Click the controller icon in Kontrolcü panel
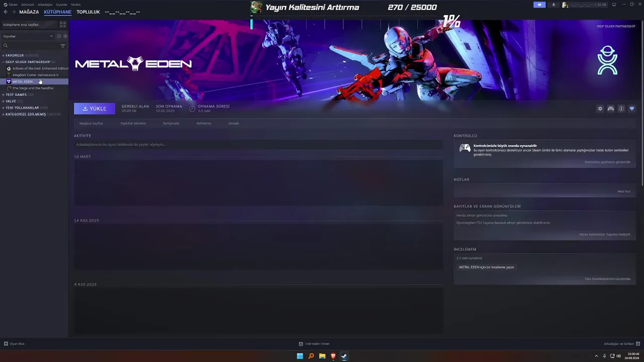Image resolution: width=644 pixels, height=362 pixels. pos(465,148)
